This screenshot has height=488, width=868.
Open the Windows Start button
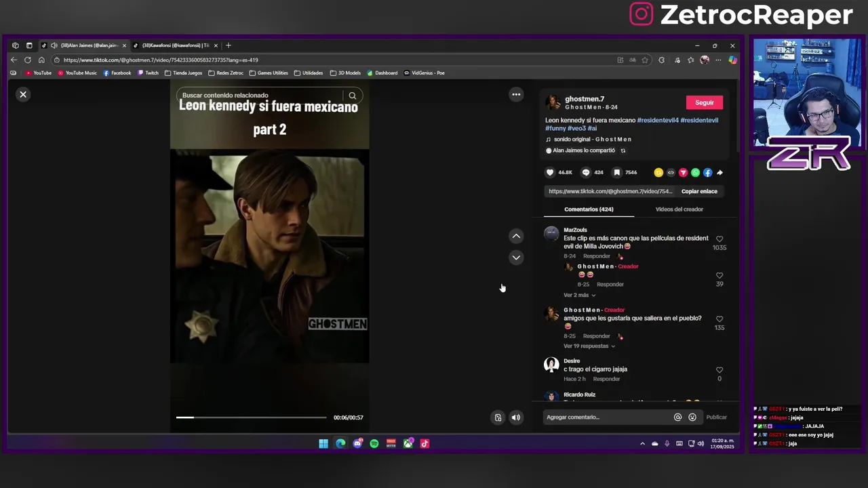pos(323,444)
